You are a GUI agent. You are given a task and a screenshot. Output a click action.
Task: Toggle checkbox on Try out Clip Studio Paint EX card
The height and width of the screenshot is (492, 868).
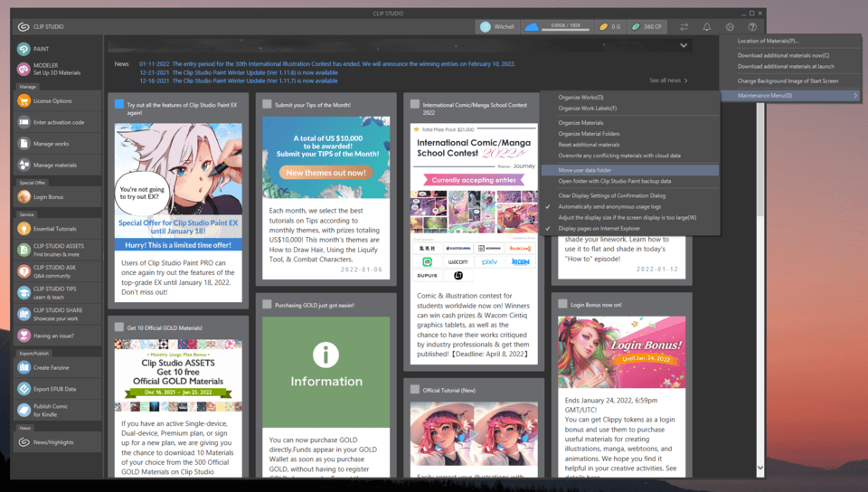(x=119, y=104)
